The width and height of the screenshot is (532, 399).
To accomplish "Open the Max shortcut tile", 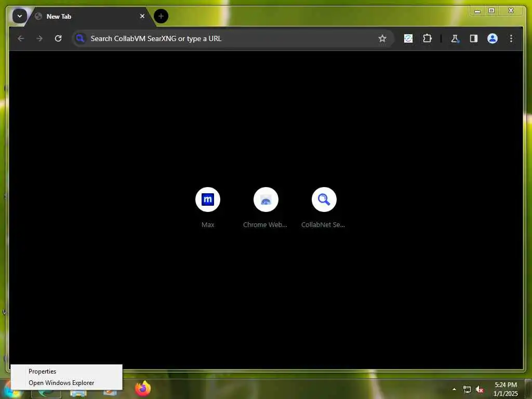I will coord(208,199).
